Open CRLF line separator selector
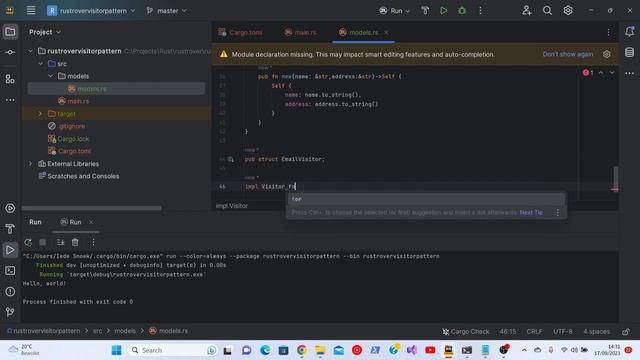Screen dimensions: 640x360 pos(534,331)
